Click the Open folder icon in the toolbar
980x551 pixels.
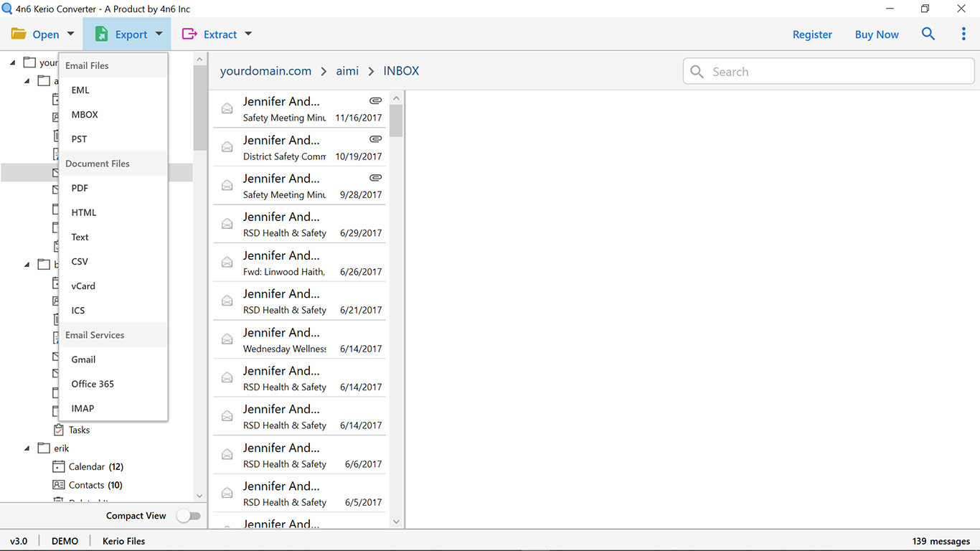pos(19,34)
